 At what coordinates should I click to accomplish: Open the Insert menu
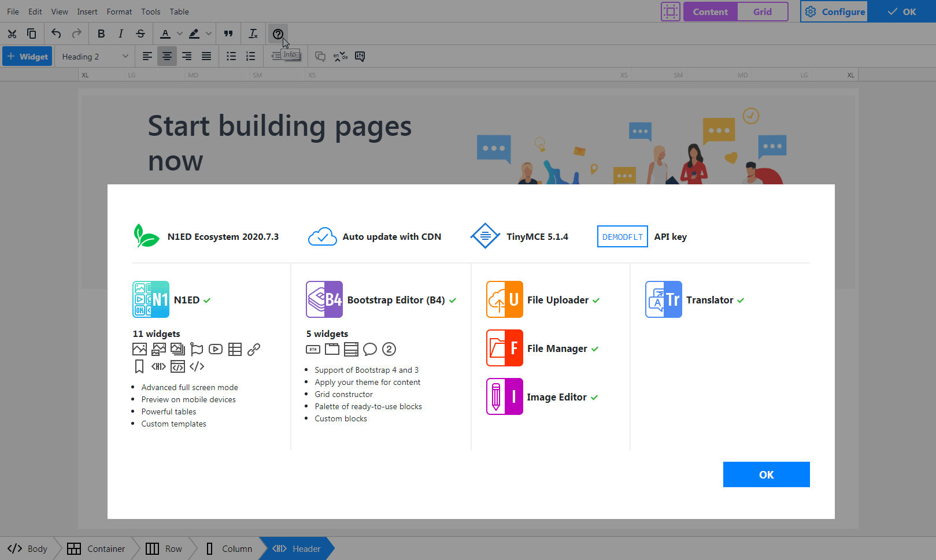pyautogui.click(x=87, y=12)
